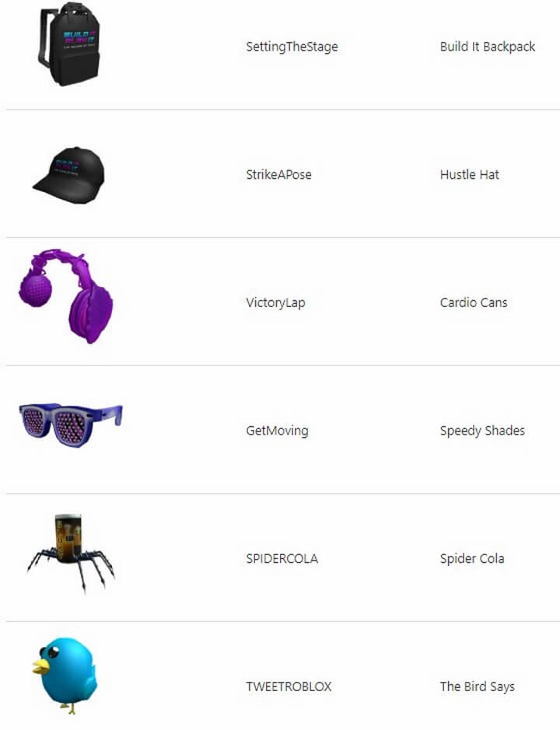560x730 pixels.
Task: Click the TWEETROBLOX promo code
Action: coord(289,686)
